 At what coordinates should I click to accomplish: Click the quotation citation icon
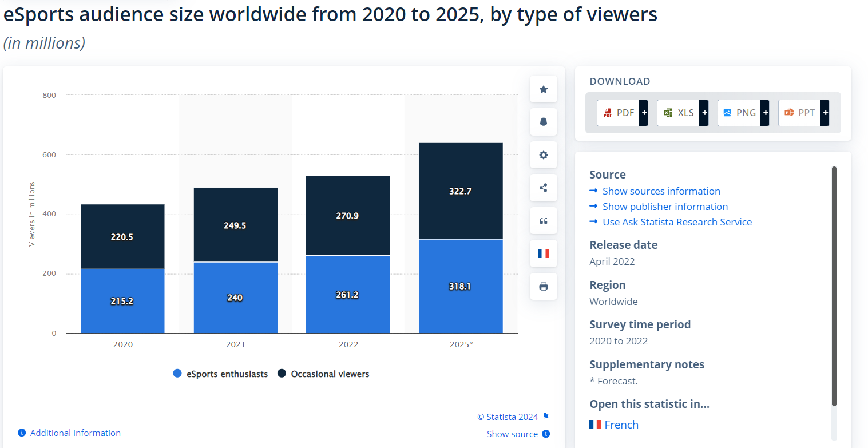pyautogui.click(x=544, y=221)
